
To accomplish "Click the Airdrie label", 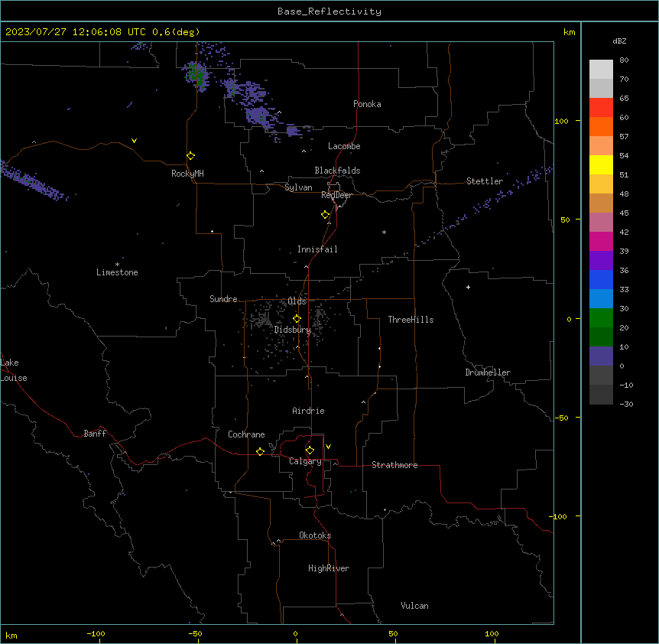I will coord(309,411).
